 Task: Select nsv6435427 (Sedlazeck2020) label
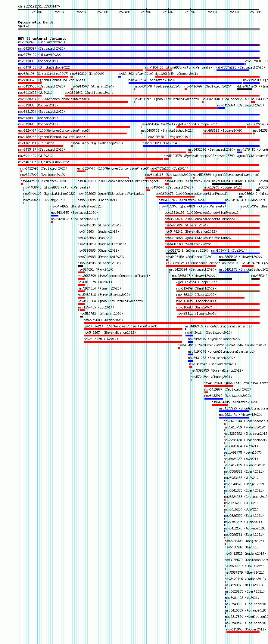pyautogui.click(x=41, y=149)
